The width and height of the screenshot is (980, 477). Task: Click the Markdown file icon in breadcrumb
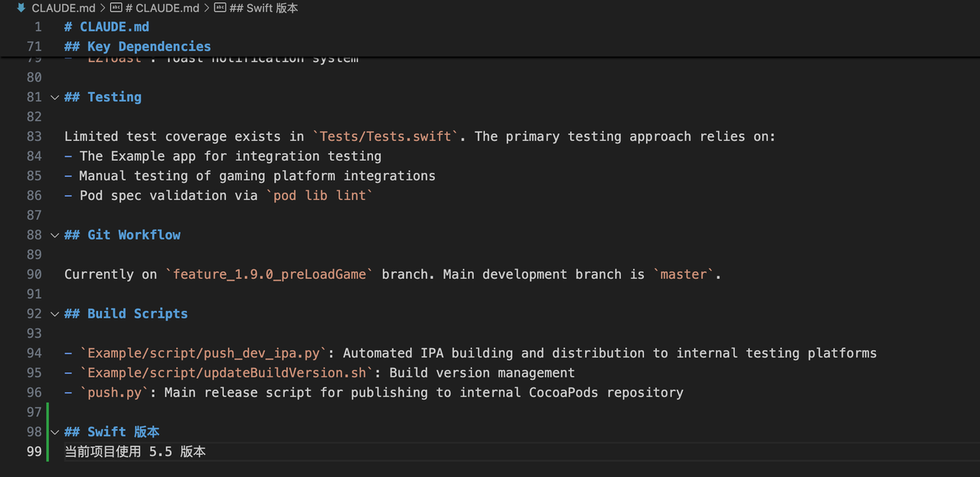pos(21,8)
